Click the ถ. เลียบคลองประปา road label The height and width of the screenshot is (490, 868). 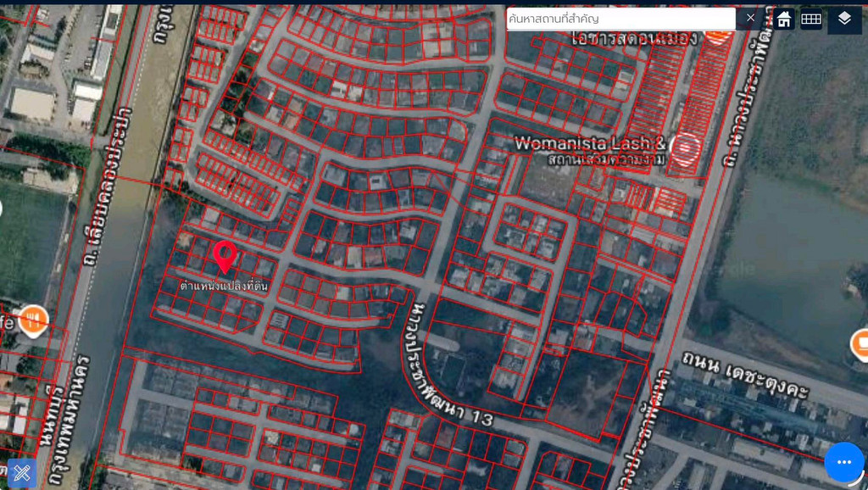click(108, 186)
